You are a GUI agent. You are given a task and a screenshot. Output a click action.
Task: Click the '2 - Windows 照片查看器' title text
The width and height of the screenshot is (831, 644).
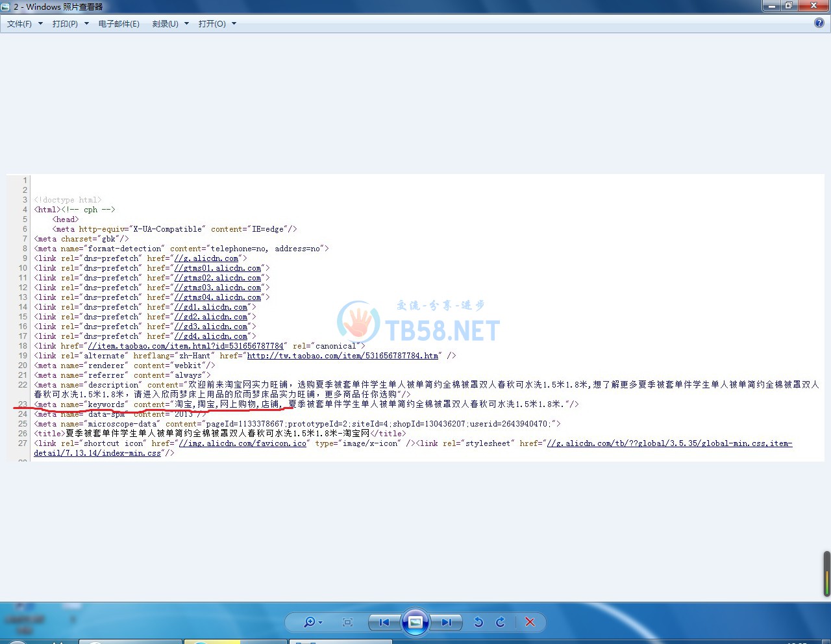coord(58,6)
